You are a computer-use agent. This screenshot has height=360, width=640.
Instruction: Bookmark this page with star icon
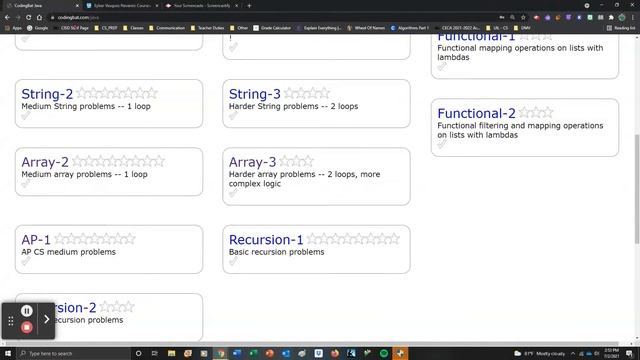tap(523, 18)
